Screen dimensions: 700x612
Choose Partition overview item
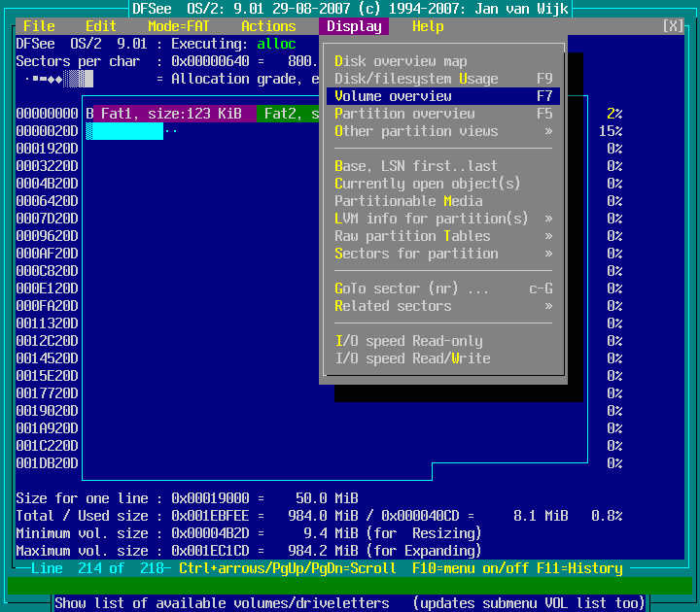(404, 114)
